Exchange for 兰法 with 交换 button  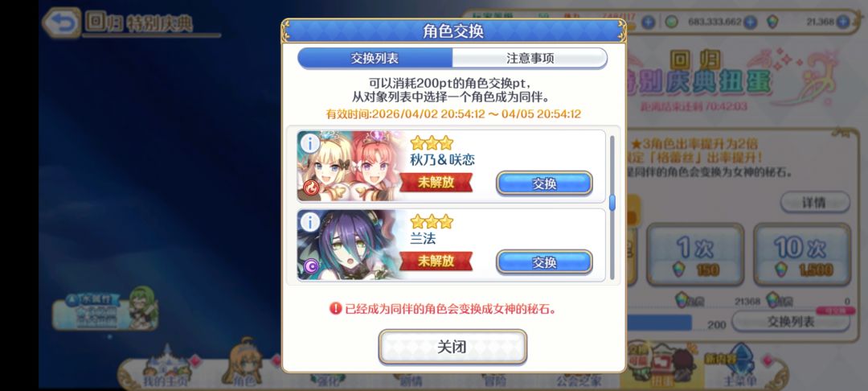(544, 262)
